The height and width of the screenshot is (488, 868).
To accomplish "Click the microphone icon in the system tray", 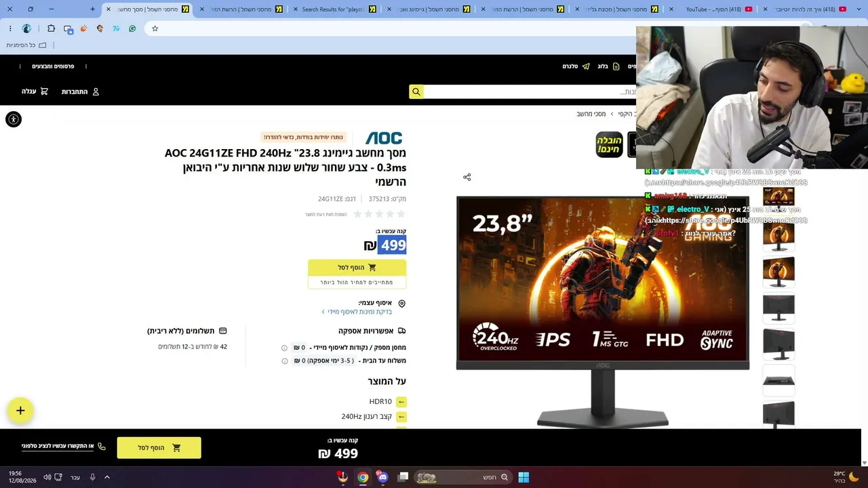I will tap(92, 477).
